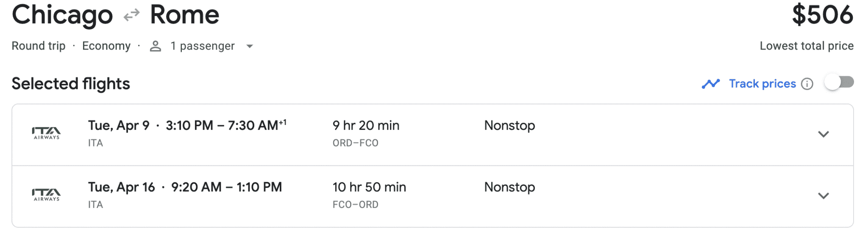
Task: Click the $506 lowest total price
Action: tap(822, 15)
